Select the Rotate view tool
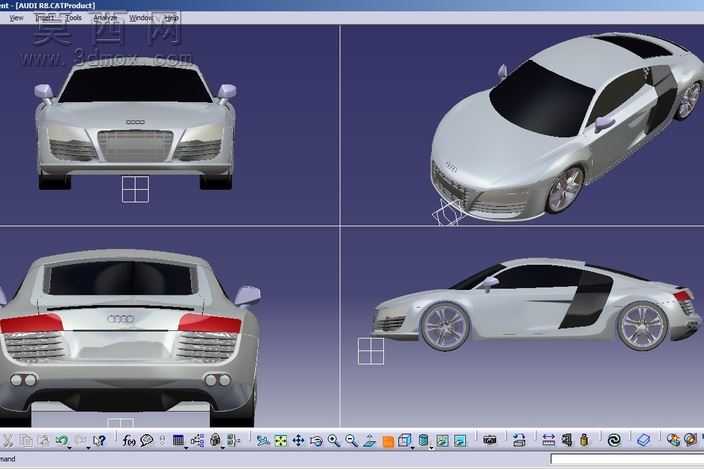 pos(316,441)
